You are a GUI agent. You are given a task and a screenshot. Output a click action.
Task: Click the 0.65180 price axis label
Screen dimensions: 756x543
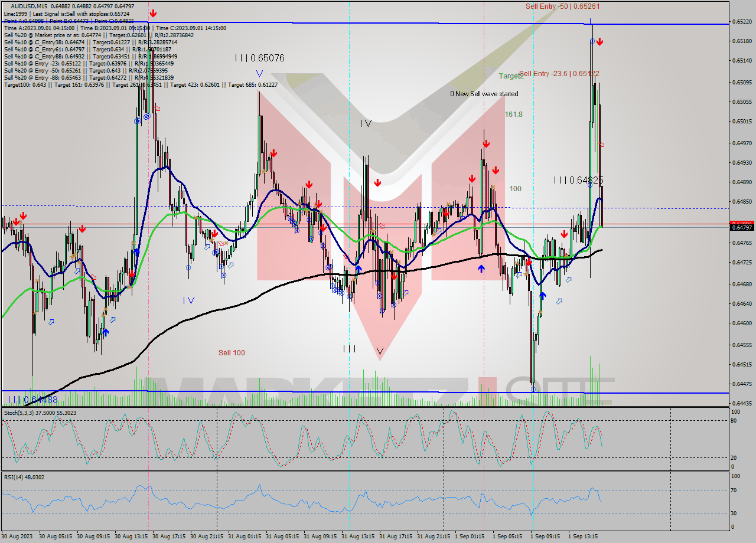click(742, 41)
